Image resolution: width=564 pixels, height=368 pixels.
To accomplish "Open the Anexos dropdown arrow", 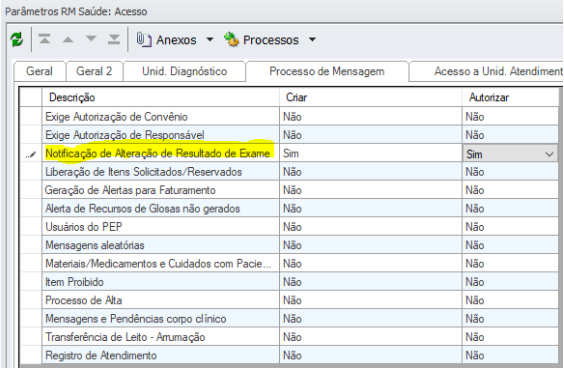I will click(210, 39).
